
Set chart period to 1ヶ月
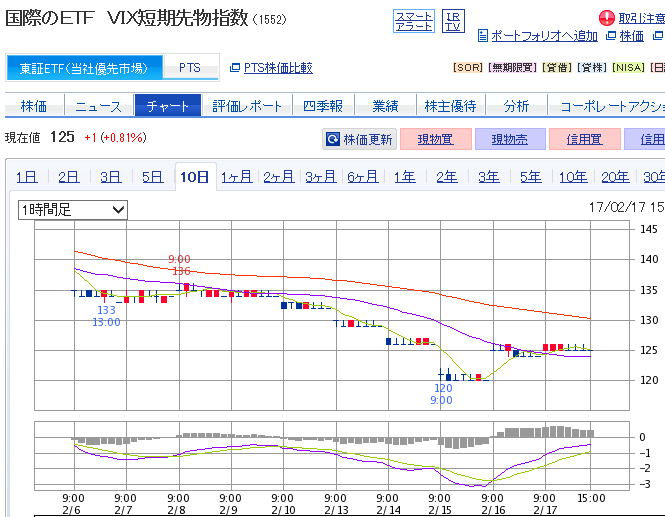click(x=237, y=177)
